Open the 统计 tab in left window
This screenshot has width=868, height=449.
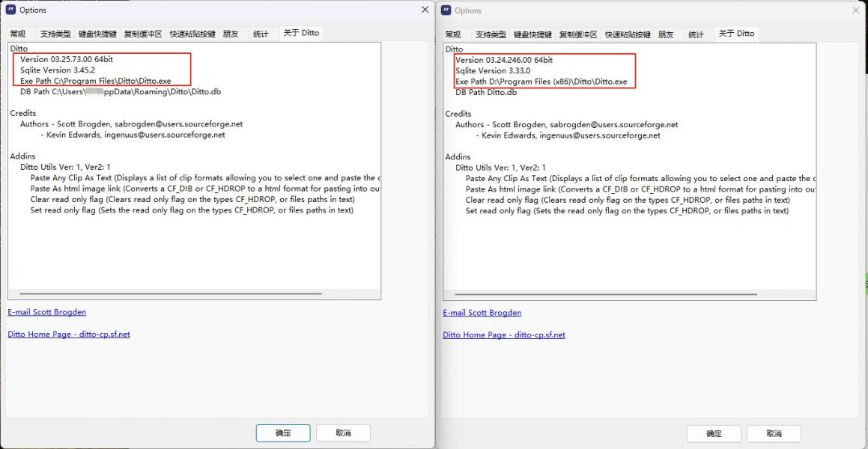click(x=261, y=34)
